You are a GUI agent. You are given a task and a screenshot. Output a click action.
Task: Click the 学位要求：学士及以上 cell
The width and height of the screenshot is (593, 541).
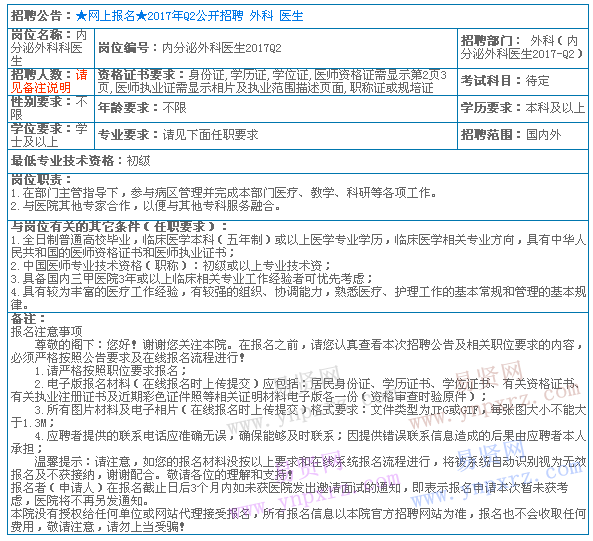click(x=51, y=135)
